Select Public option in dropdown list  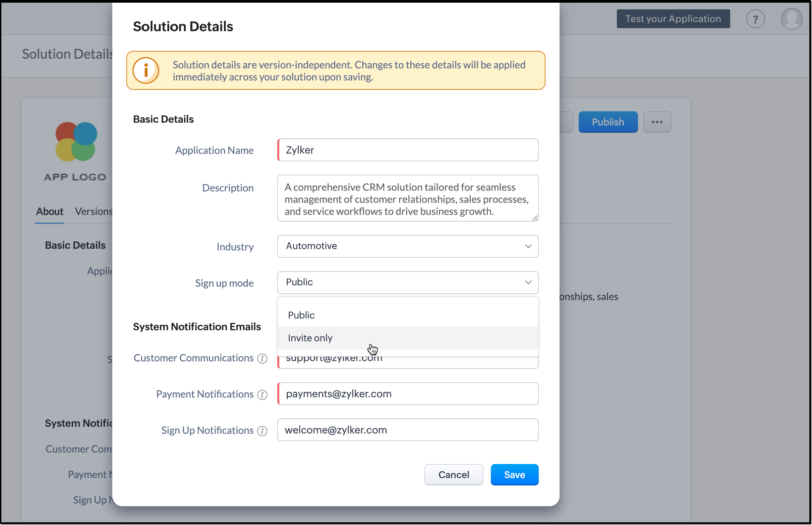(301, 315)
